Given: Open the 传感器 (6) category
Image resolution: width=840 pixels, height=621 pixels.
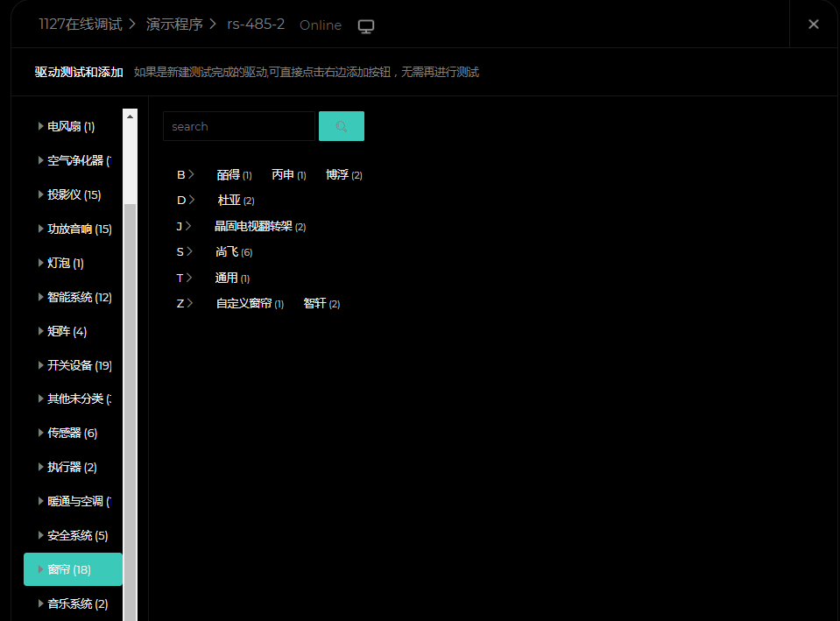Looking at the screenshot, I should (72, 433).
